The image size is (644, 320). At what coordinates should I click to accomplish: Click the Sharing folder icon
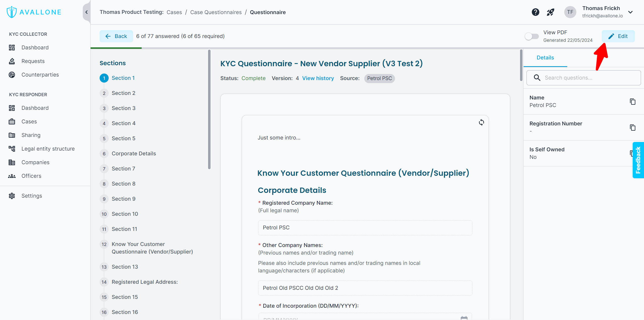(x=12, y=135)
